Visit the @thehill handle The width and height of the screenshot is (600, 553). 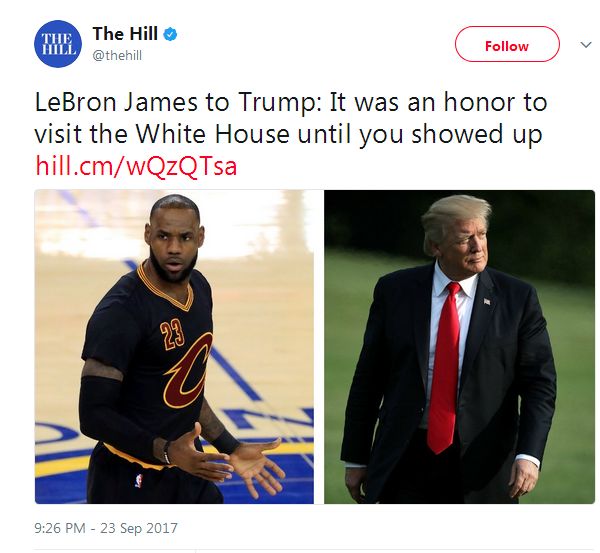pyautogui.click(x=117, y=56)
